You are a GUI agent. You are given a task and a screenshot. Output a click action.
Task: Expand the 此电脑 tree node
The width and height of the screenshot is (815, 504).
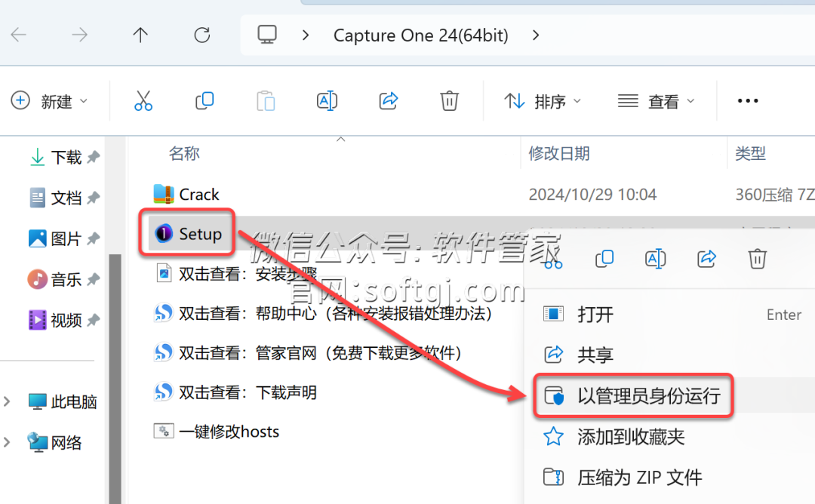pos(7,401)
